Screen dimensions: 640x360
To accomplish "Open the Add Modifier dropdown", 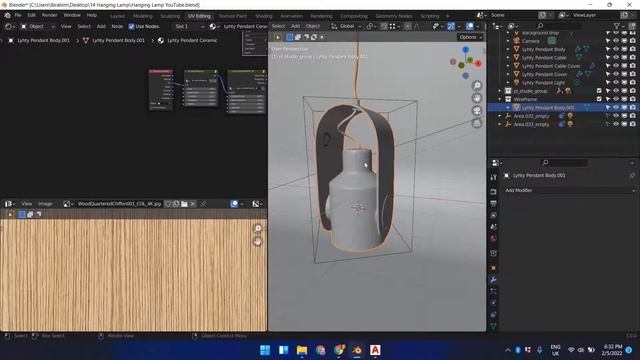I will 570,190.
